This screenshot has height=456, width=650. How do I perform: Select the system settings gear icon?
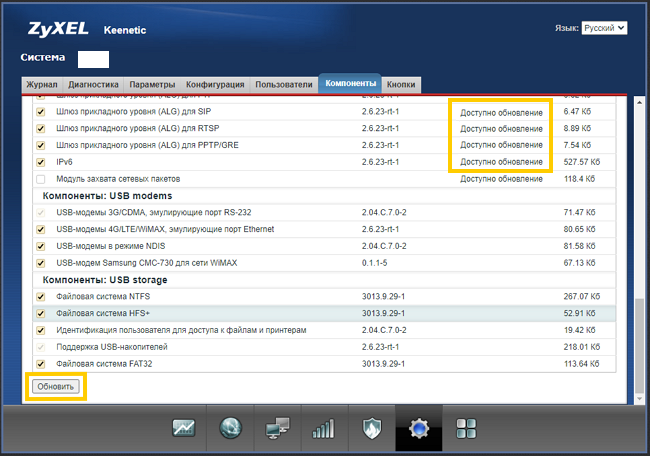click(419, 428)
